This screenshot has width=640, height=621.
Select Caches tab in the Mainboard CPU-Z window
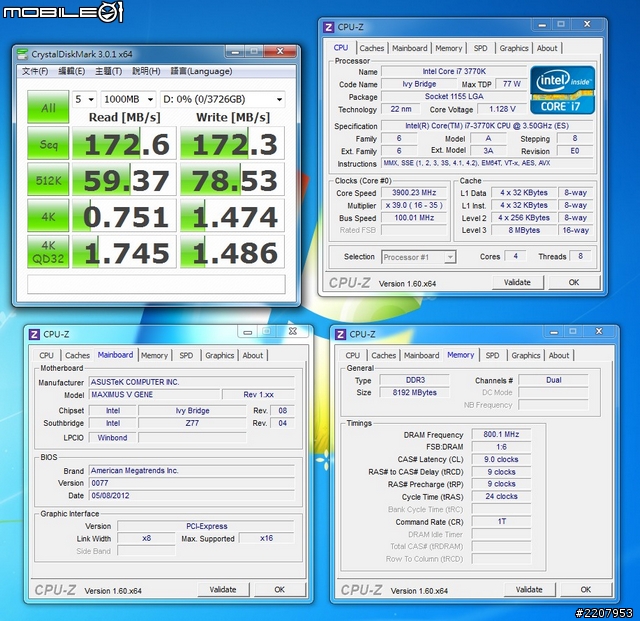(77, 356)
